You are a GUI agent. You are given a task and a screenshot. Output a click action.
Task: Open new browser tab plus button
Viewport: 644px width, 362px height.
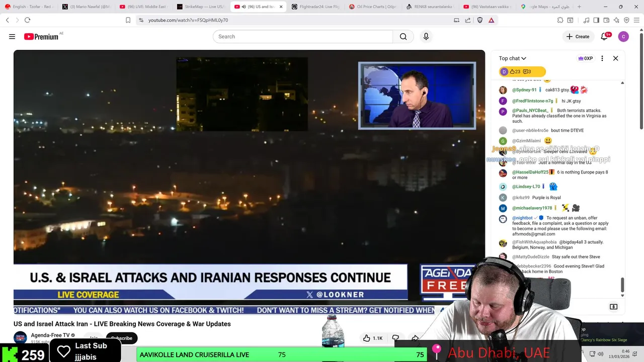point(579,7)
